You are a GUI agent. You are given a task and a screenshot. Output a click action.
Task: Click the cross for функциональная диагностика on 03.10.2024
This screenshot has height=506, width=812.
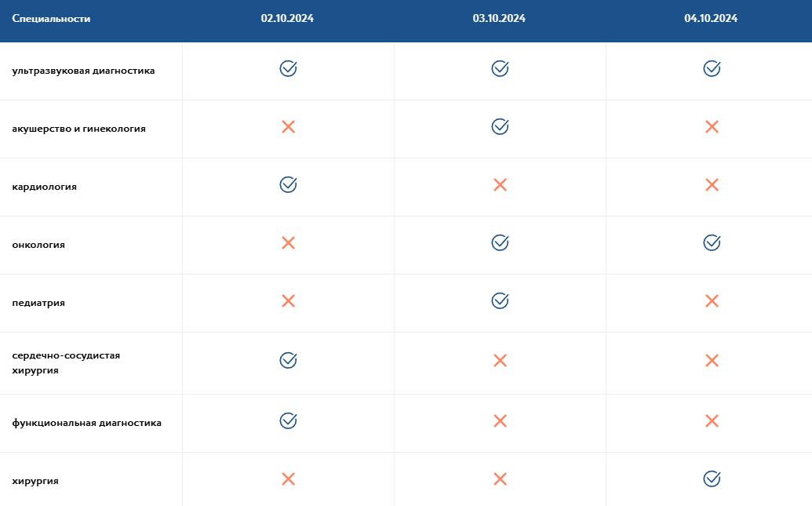(500, 420)
